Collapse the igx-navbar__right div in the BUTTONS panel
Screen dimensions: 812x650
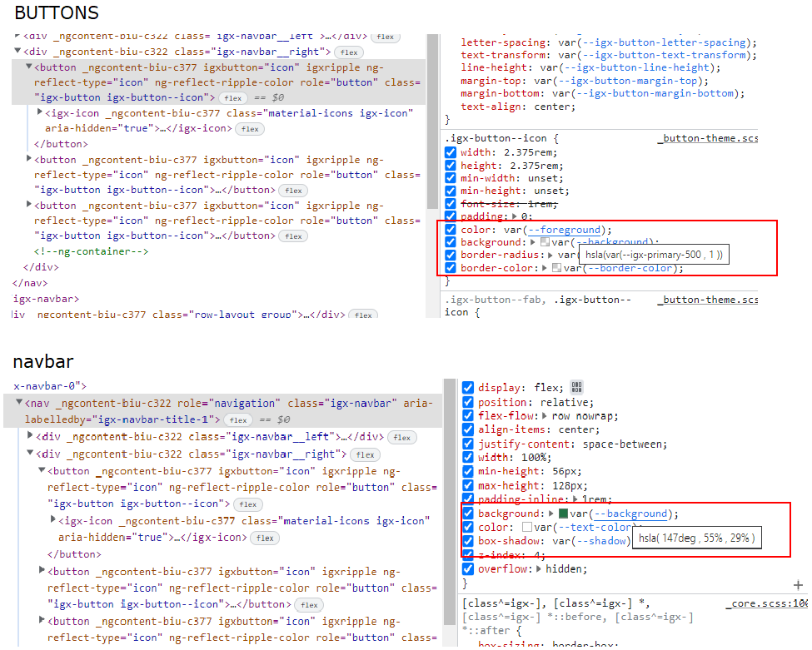17,51
